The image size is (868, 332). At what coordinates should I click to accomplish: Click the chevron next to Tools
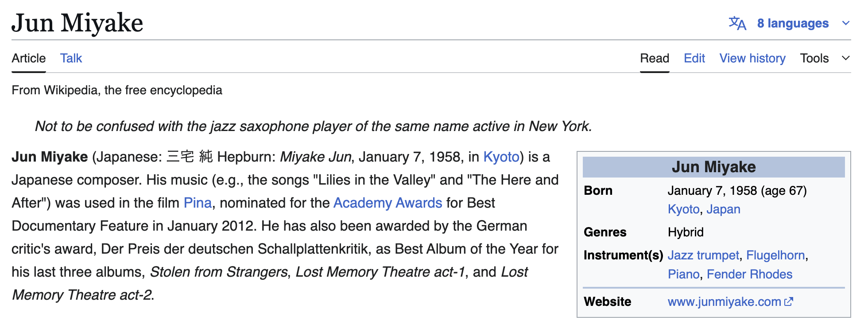click(846, 58)
